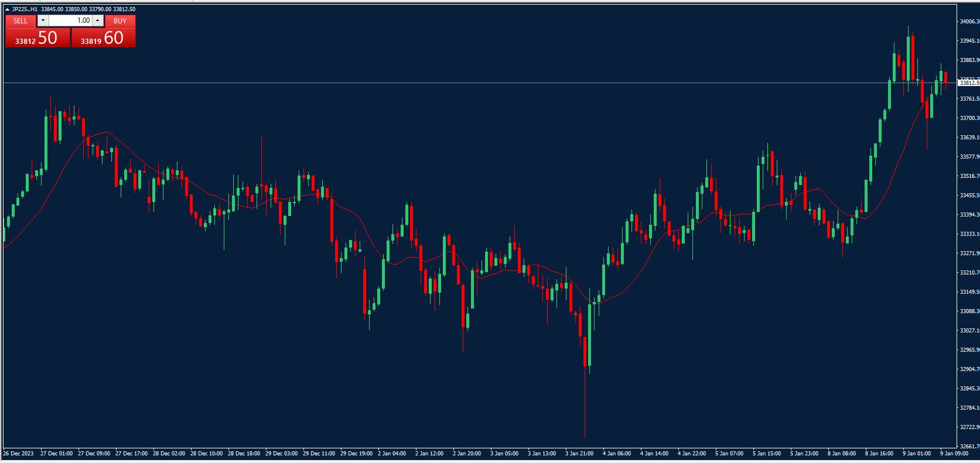Image resolution: width=980 pixels, height=463 pixels.
Task: Collapse the one-click trading panel triangle
Action: click(x=7, y=9)
